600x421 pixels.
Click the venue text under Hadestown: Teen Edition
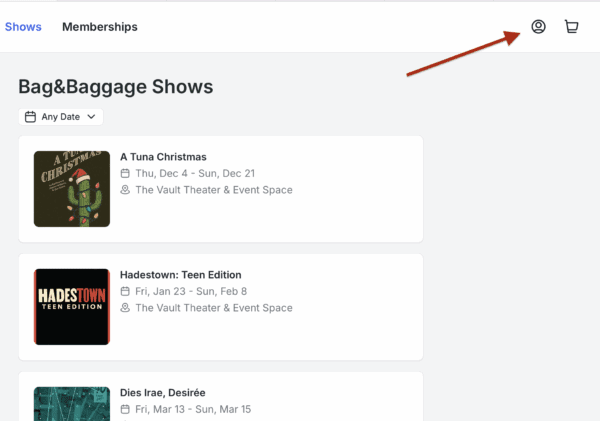(214, 308)
